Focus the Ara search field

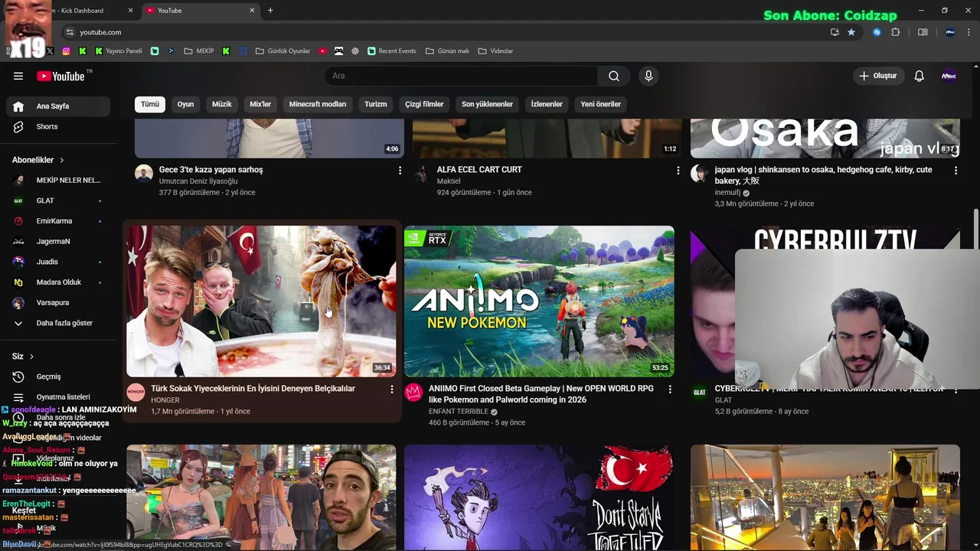pyautogui.click(x=462, y=76)
